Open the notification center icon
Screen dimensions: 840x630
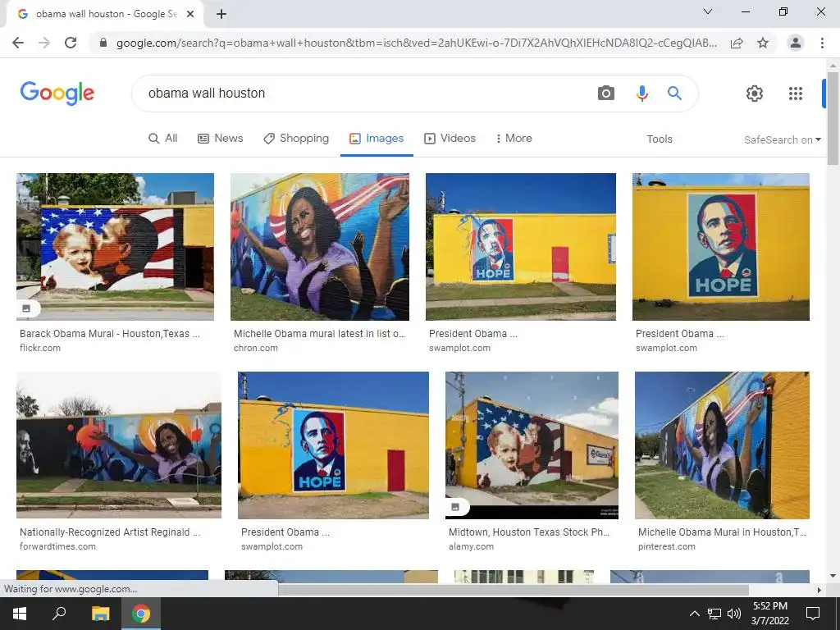pos(813,614)
